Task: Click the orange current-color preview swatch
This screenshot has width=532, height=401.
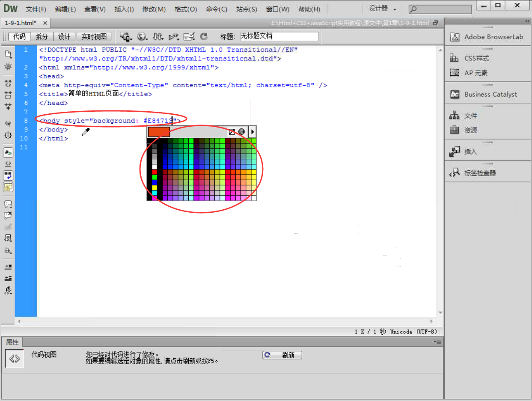Action: (x=159, y=132)
